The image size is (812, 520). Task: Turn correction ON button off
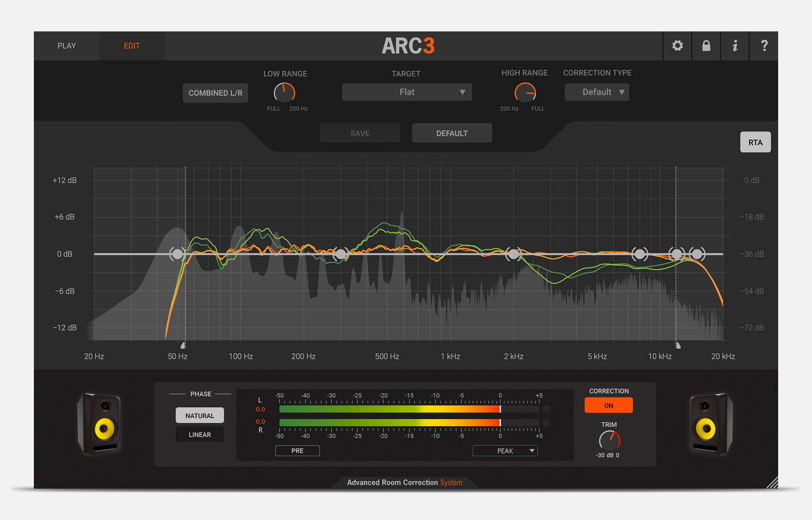pos(609,405)
